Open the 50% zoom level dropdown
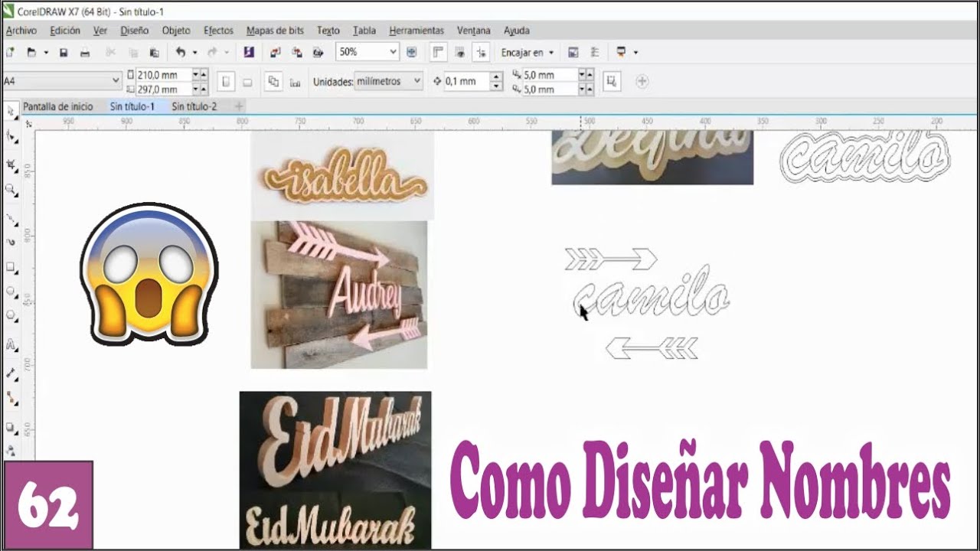 tap(393, 52)
